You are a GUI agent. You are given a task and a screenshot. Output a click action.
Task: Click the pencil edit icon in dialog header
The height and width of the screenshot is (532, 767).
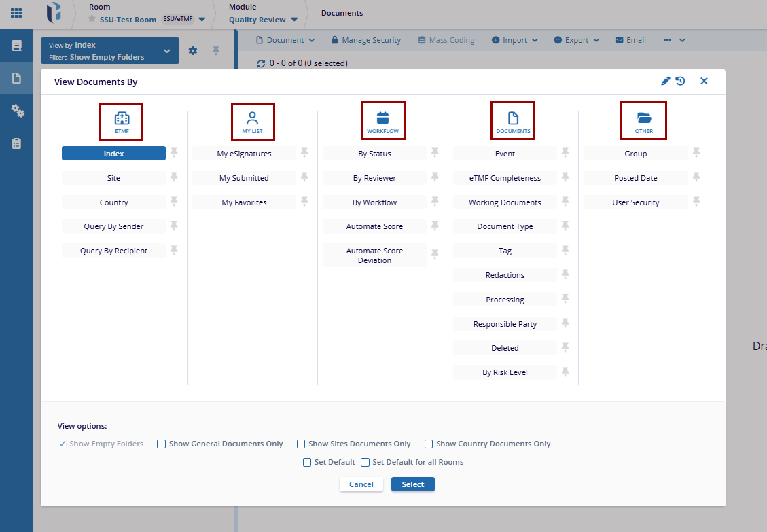pos(666,82)
